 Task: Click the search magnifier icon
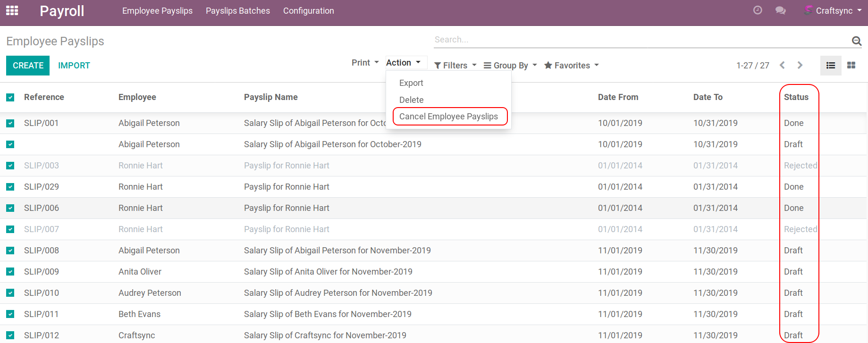[x=856, y=41]
